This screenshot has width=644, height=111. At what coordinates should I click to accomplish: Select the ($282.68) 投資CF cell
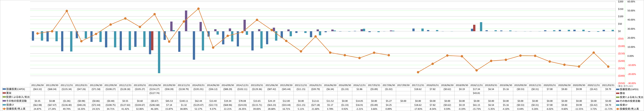[x=155, y=105]
